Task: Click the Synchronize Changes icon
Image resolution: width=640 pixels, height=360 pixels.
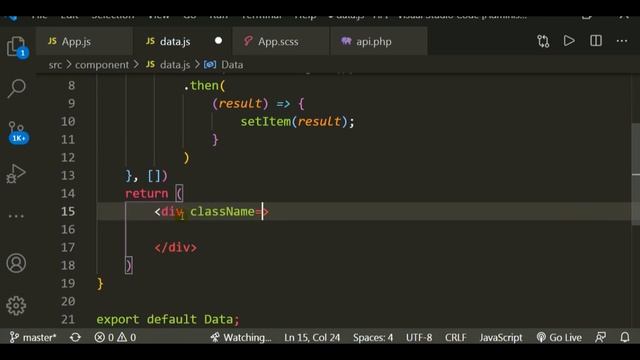Action: pos(75,338)
